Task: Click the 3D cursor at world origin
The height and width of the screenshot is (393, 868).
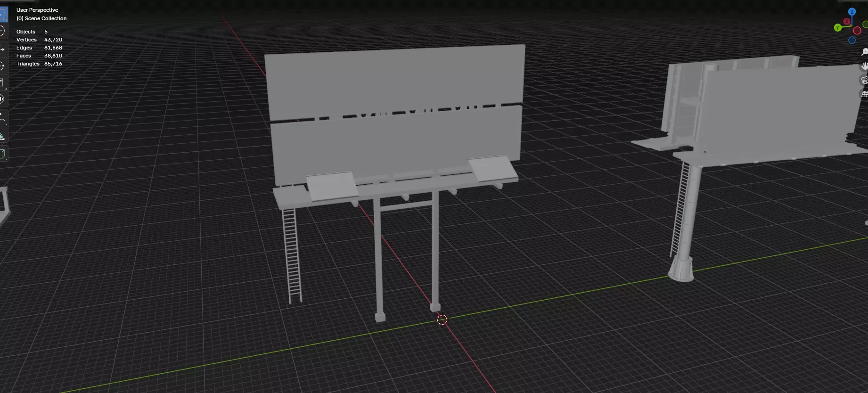Action: pos(442,320)
